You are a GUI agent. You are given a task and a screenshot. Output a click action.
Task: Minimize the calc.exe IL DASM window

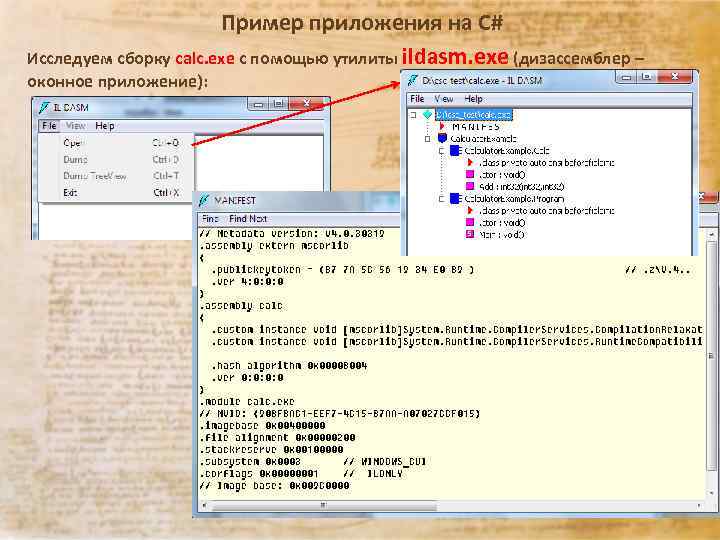coord(626,77)
